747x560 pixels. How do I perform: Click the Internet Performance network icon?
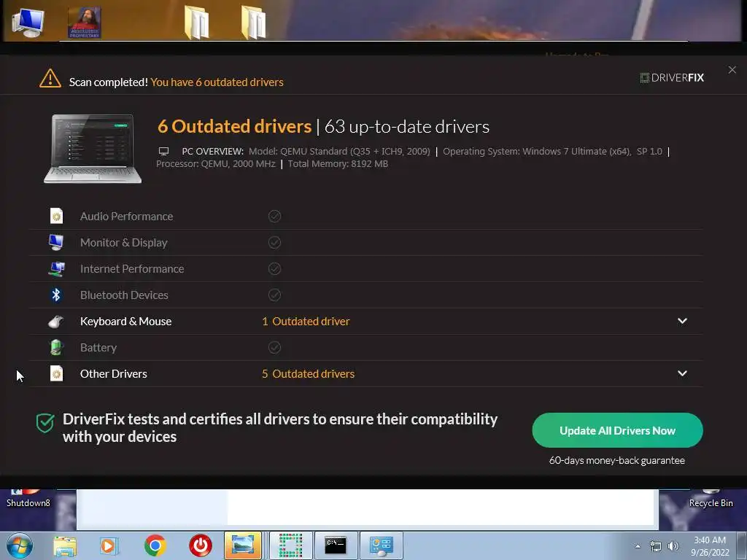[x=57, y=268]
